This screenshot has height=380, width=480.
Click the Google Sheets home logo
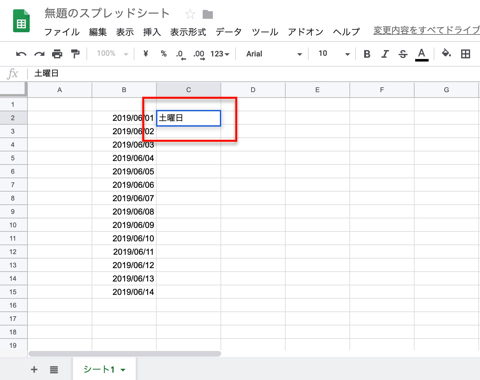point(21,21)
